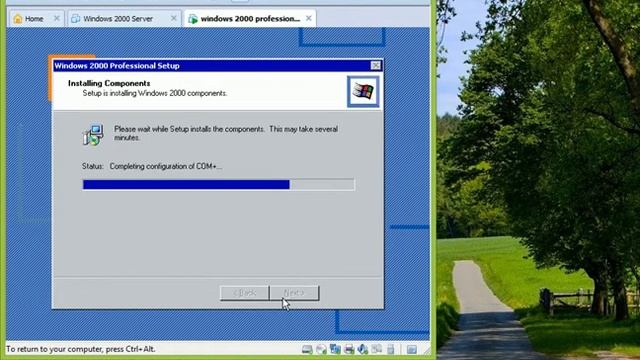Click the printer status icon
Viewport: 640px width, 360px height.
tap(349, 349)
